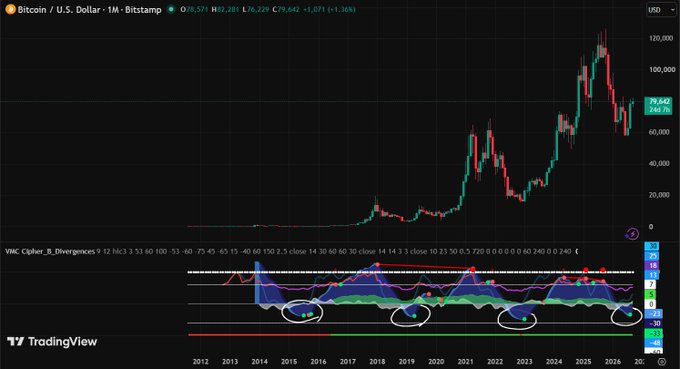680x369 pixels.
Task: Click the 120,000 price axis label
Action: click(x=662, y=38)
